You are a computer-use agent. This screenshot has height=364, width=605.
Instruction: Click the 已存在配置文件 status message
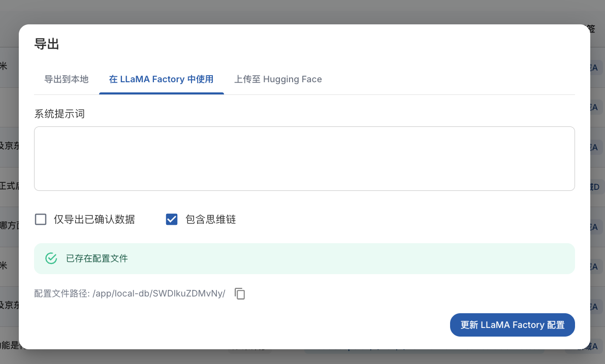(97, 258)
